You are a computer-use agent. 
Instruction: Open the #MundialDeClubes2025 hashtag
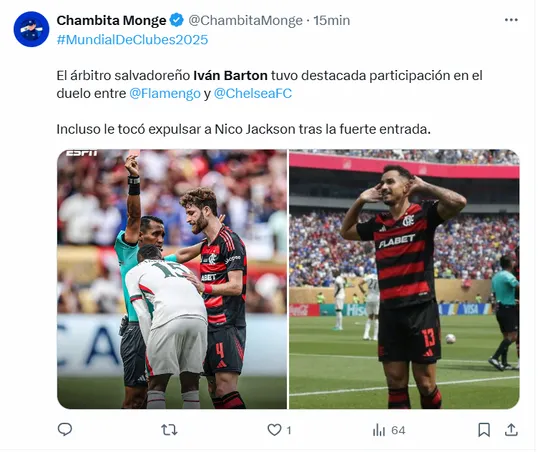132,39
